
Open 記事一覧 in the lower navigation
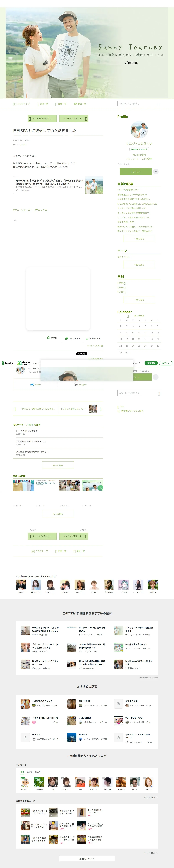point(60,551)
